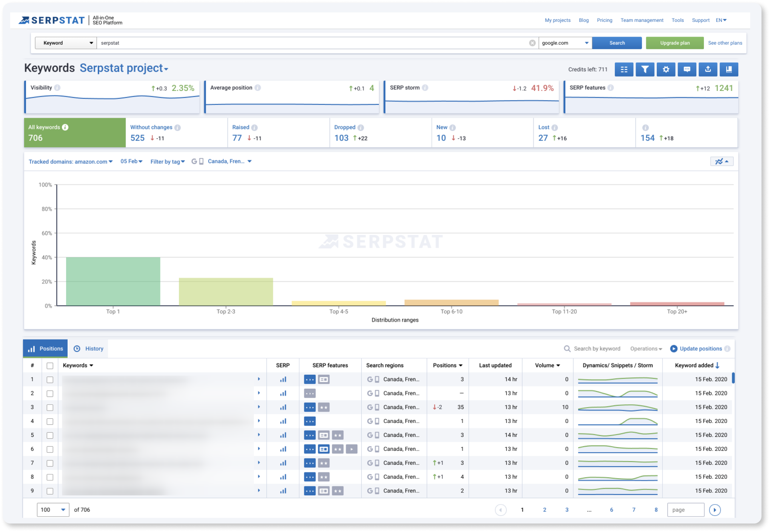Open the settings gear icon

click(666, 69)
